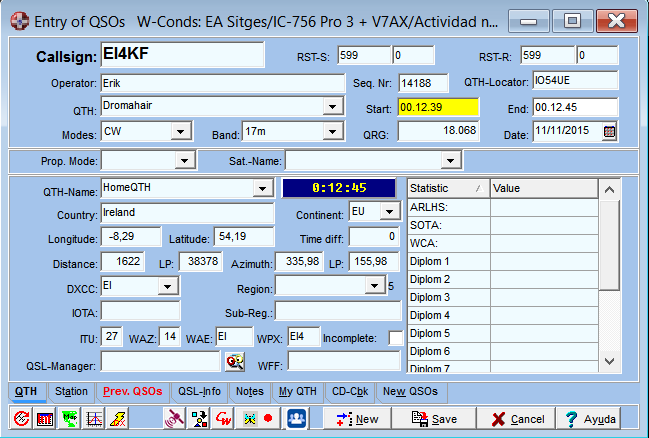Click the Callsign input field
This screenshot has height=438, width=649.
185,55
